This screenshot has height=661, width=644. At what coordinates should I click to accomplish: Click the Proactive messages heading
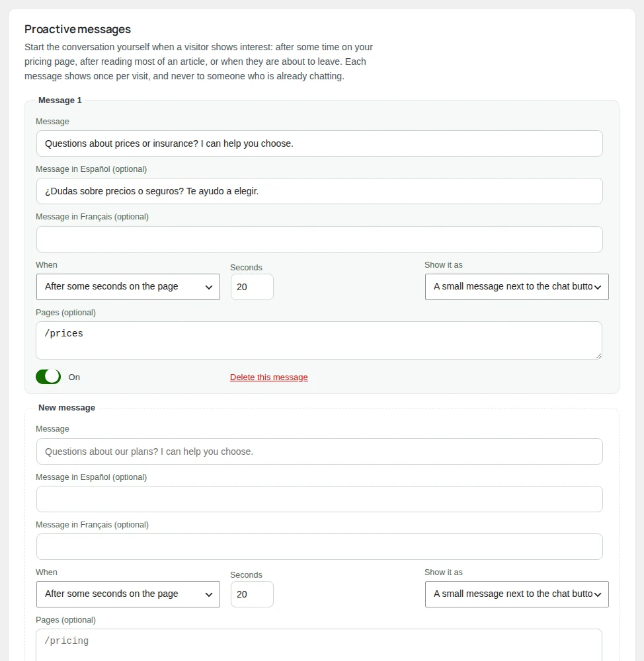(x=77, y=29)
